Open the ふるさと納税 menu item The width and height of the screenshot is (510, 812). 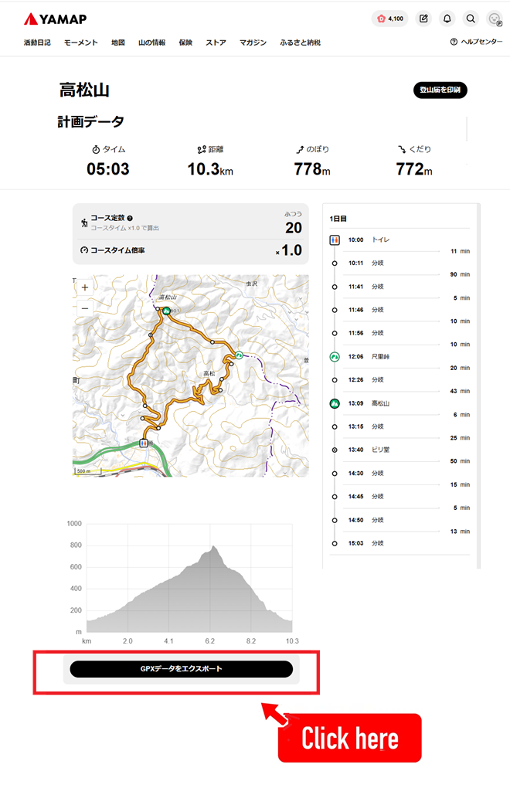click(300, 42)
